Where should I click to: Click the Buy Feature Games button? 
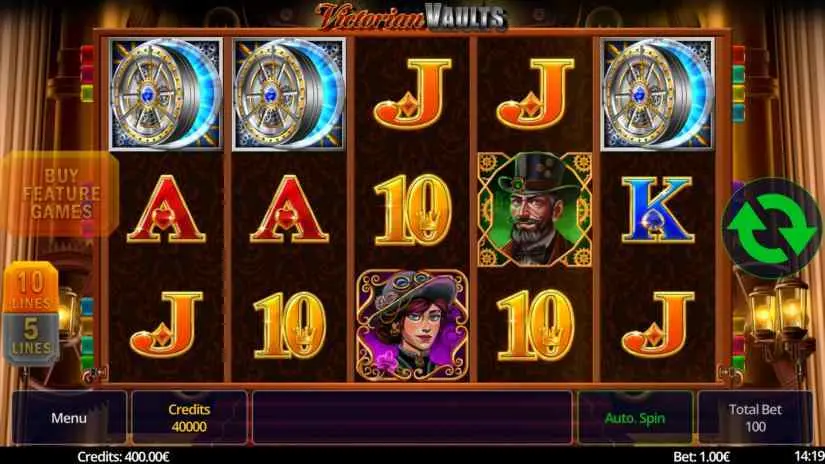click(x=61, y=194)
